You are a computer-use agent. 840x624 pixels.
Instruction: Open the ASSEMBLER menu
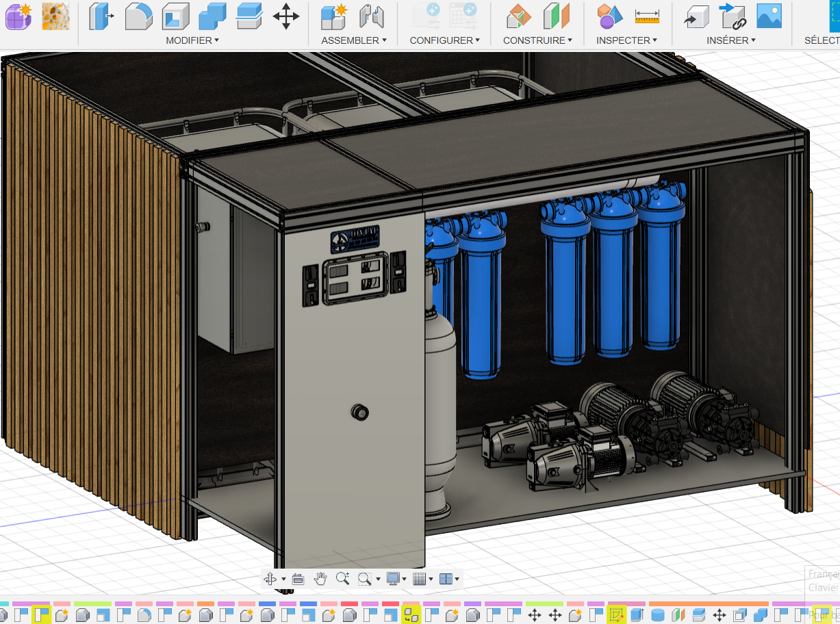[x=354, y=40]
